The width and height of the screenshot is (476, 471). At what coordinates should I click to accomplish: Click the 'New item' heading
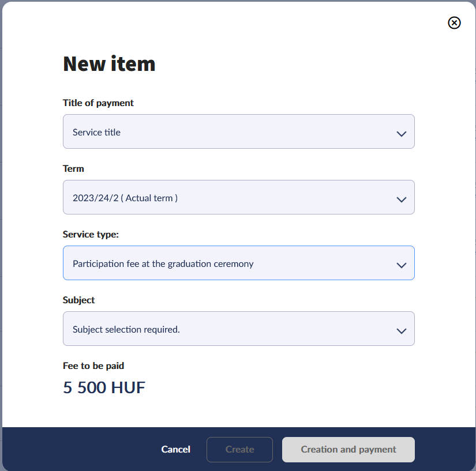pyautogui.click(x=109, y=63)
